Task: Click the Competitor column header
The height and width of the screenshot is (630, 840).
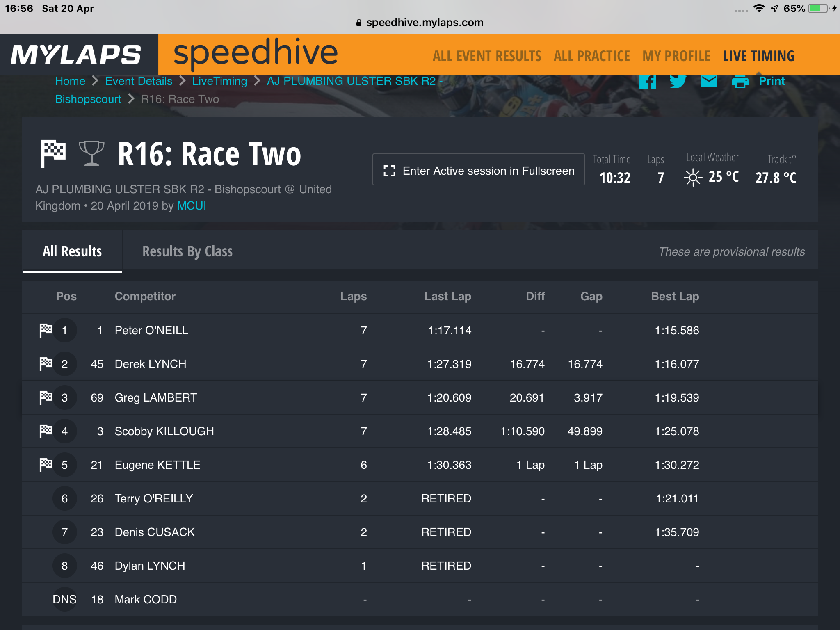Action: 145,296
